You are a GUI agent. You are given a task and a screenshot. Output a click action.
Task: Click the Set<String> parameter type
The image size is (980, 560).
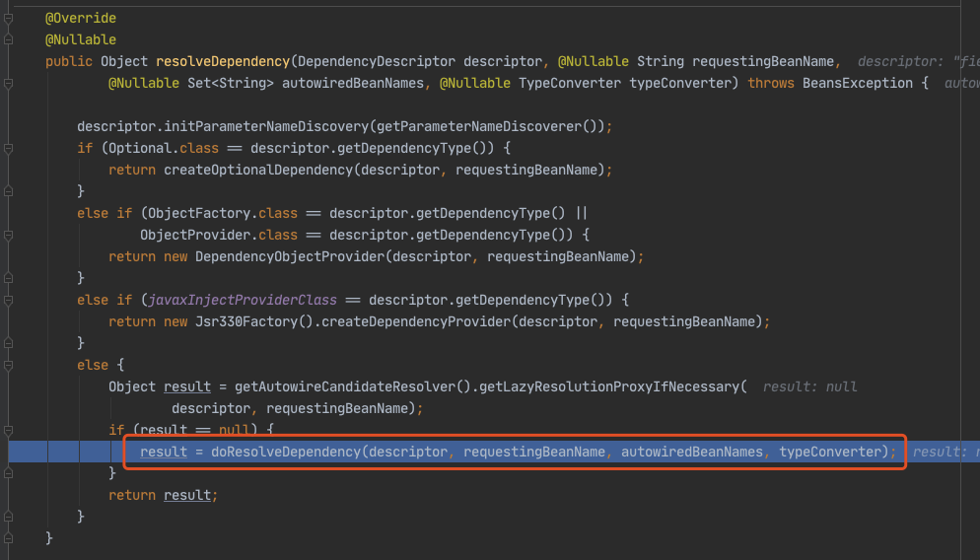point(231,83)
